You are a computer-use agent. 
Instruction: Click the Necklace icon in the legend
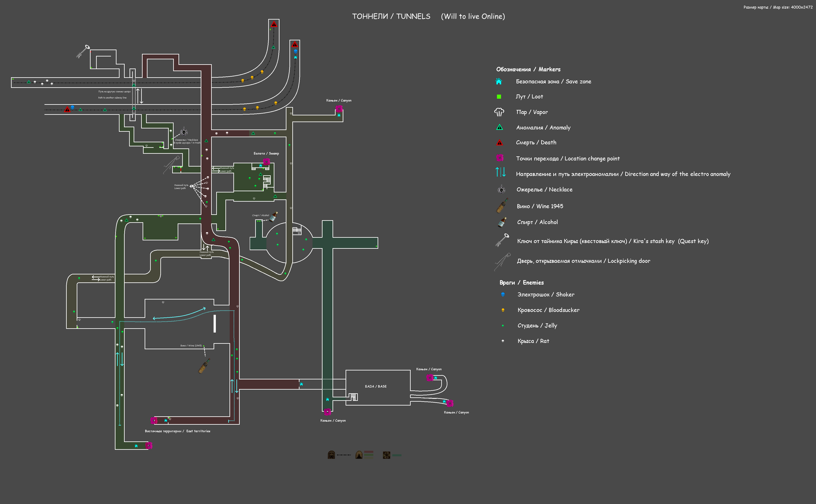pos(501,190)
